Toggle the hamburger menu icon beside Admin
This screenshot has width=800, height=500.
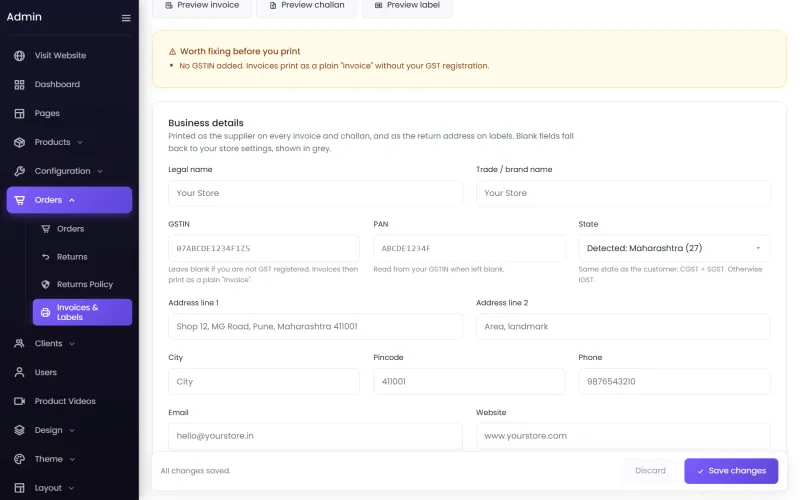(126, 18)
